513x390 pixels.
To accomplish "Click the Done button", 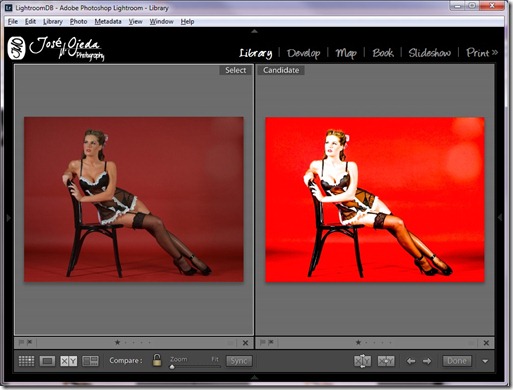I will 457,361.
